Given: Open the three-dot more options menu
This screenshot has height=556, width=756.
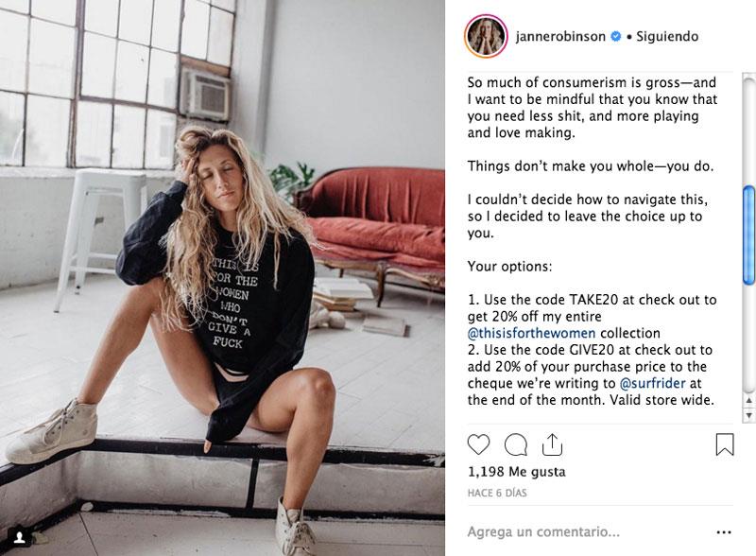Looking at the screenshot, I should click(724, 531).
